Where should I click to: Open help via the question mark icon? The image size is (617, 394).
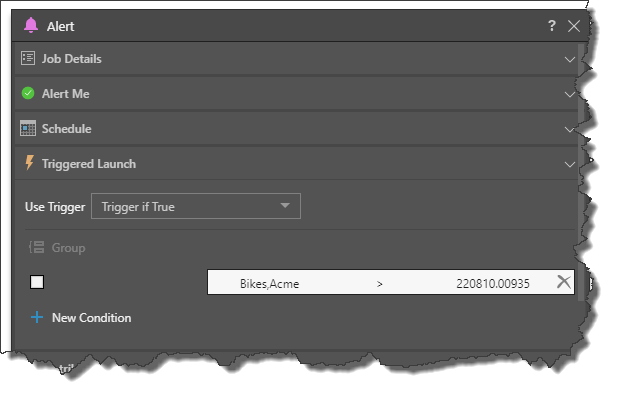552,26
